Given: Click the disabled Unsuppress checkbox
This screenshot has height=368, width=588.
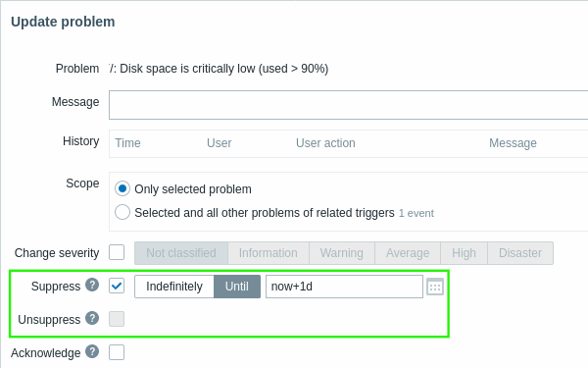Looking at the screenshot, I should tap(117, 319).
